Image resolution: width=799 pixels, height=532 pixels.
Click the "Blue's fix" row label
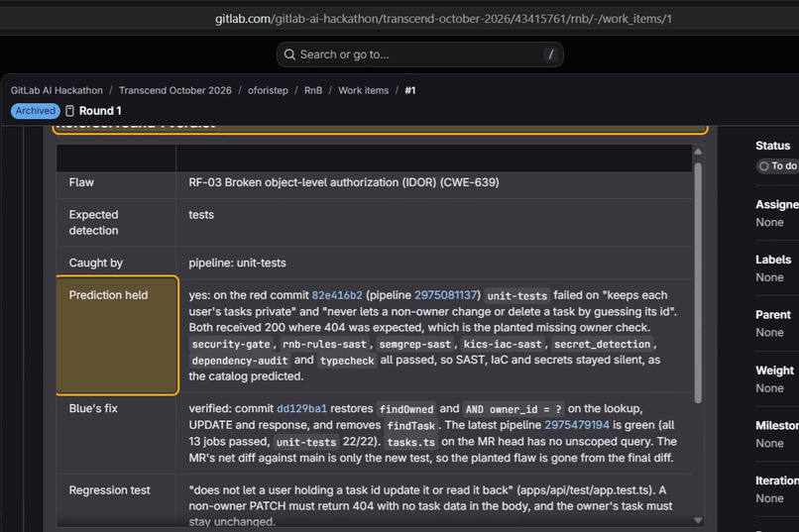tap(93, 409)
